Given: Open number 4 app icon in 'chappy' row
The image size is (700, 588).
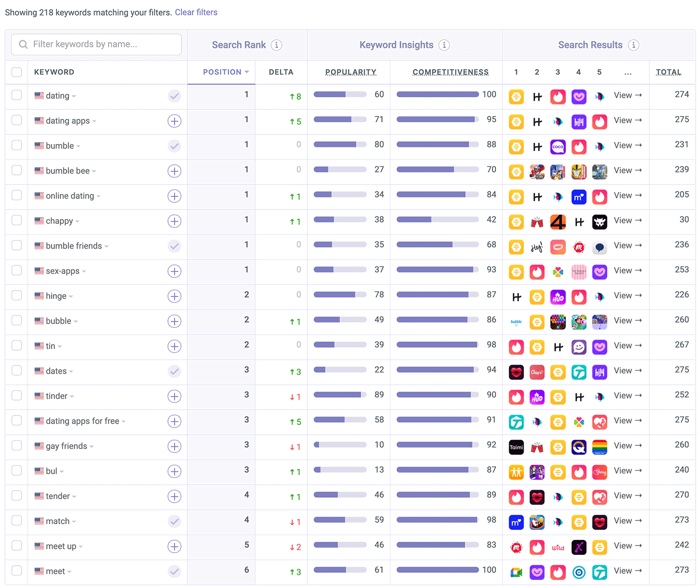Looking at the screenshot, I should click(558, 222).
